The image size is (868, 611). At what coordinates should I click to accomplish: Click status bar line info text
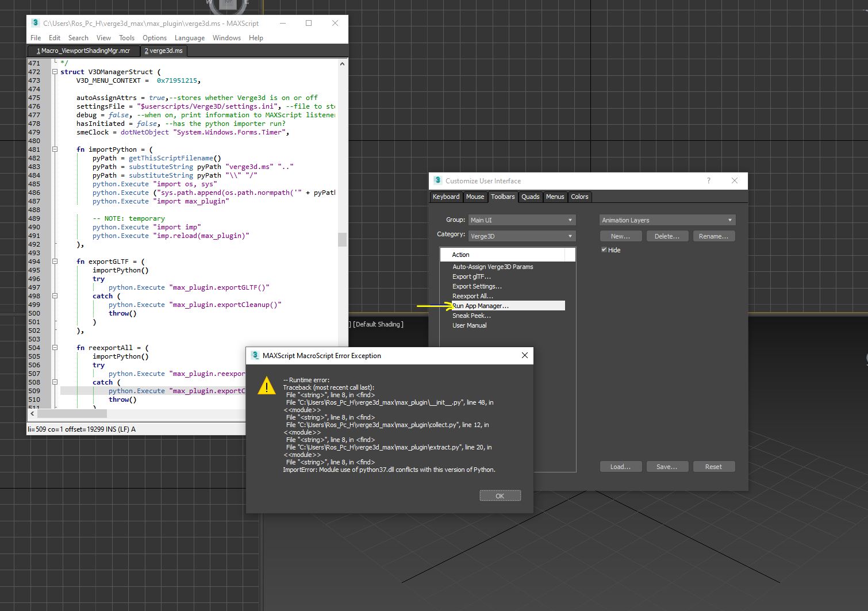point(82,429)
